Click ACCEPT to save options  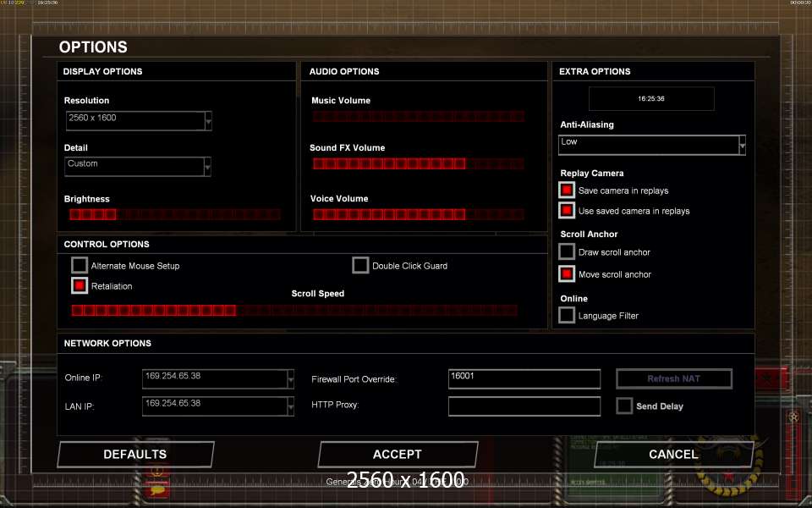398,455
